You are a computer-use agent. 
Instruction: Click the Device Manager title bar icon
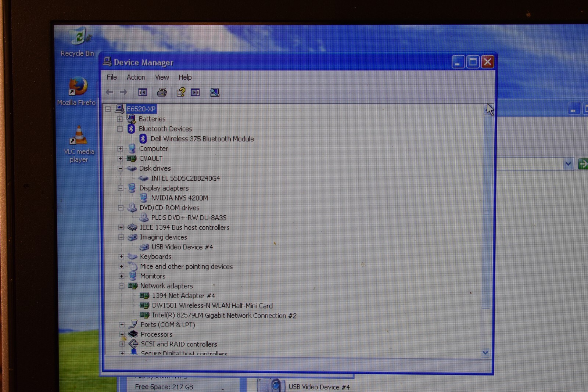[107, 61]
